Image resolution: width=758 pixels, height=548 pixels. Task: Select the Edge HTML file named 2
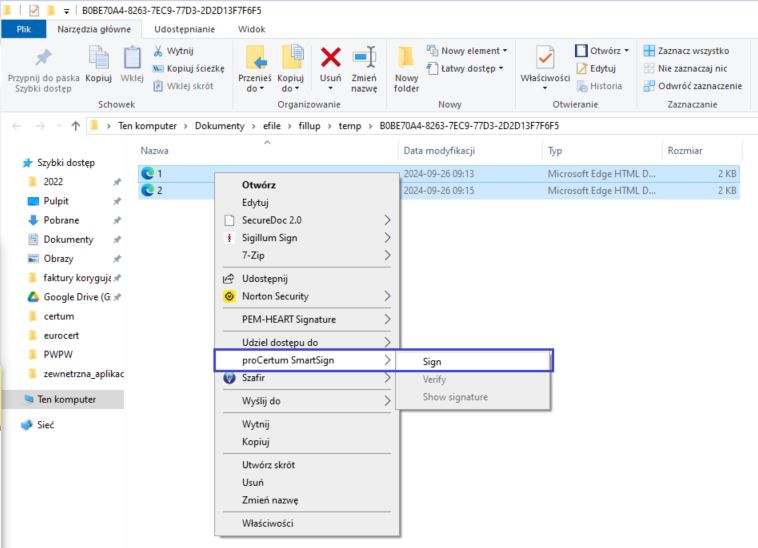pyautogui.click(x=438, y=191)
